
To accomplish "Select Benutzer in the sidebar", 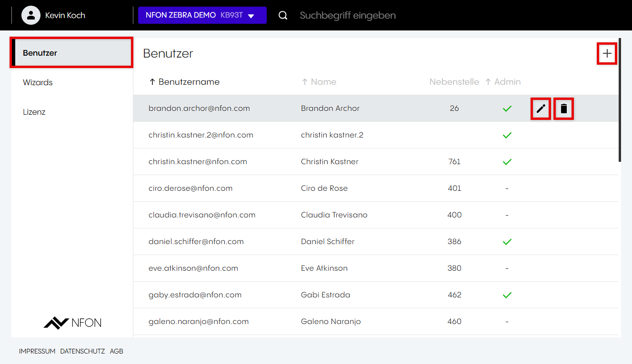I will tap(40, 53).
